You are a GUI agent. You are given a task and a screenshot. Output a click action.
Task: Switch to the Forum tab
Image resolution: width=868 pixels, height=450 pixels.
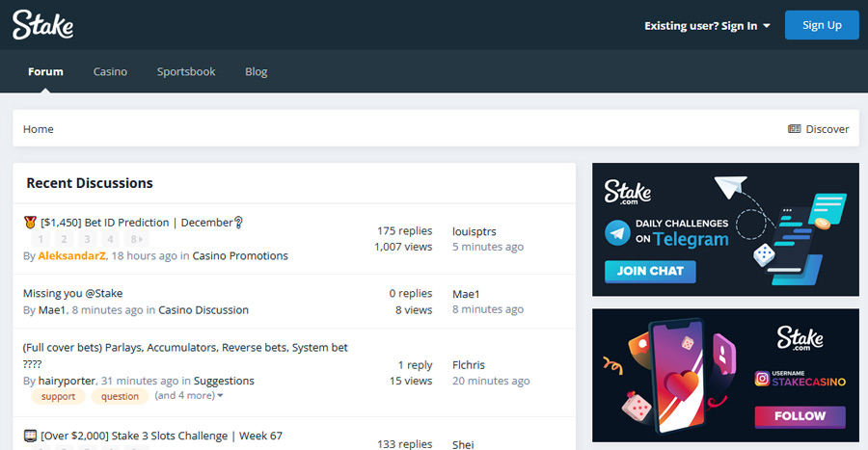click(45, 71)
